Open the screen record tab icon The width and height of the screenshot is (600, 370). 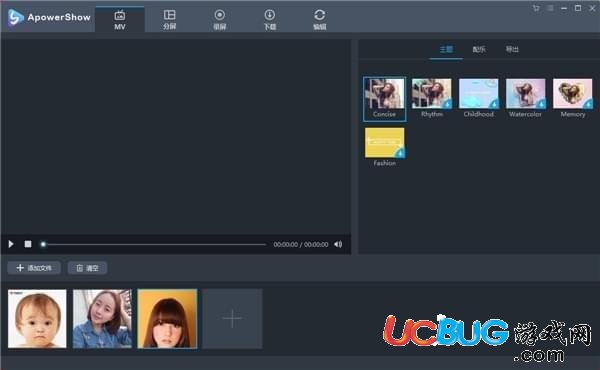(x=220, y=15)
